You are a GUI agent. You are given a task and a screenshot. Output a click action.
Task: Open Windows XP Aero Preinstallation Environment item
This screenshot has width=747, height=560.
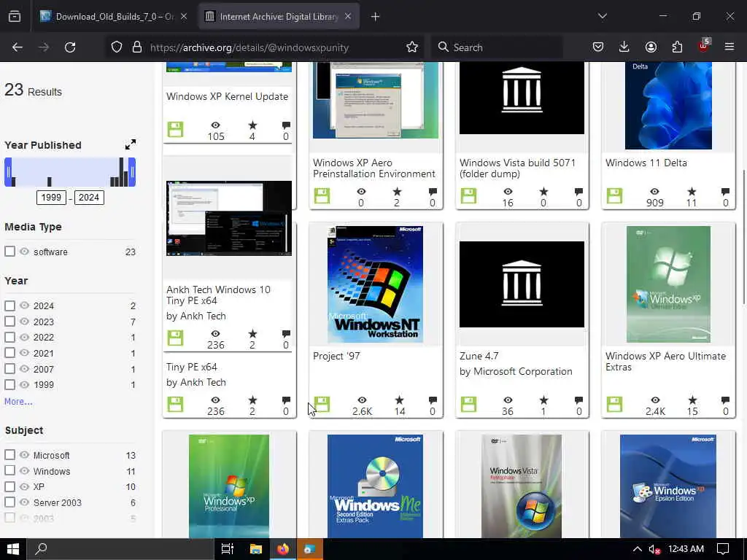tap(374, 168)
